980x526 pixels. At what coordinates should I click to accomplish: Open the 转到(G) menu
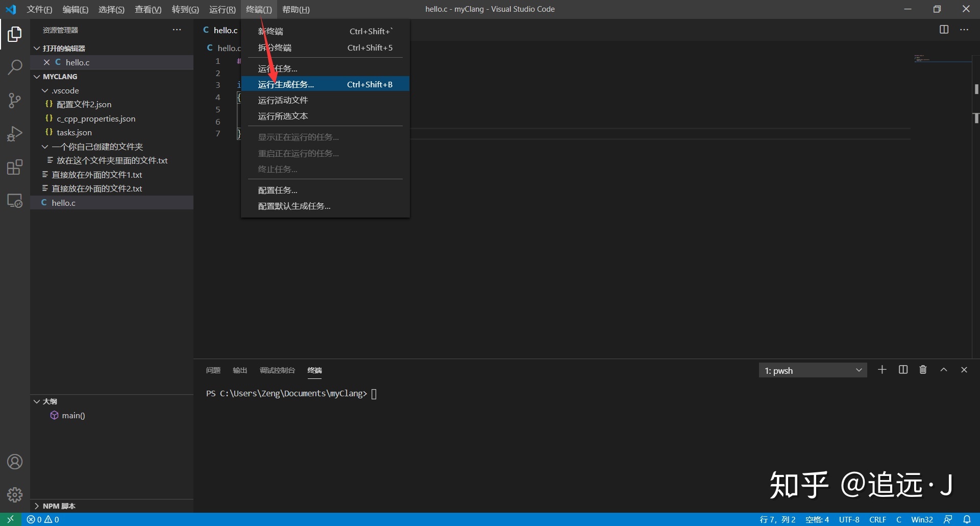pos(185,9)
